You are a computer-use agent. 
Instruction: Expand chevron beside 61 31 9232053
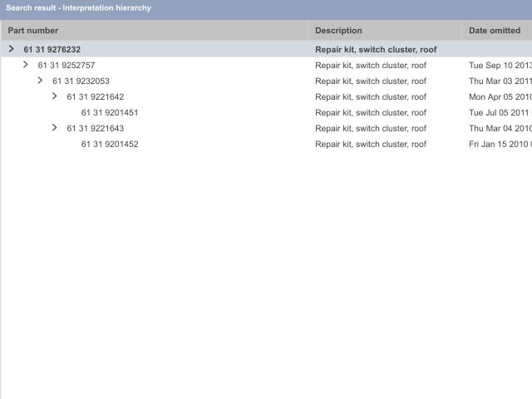tap(40, 81)
